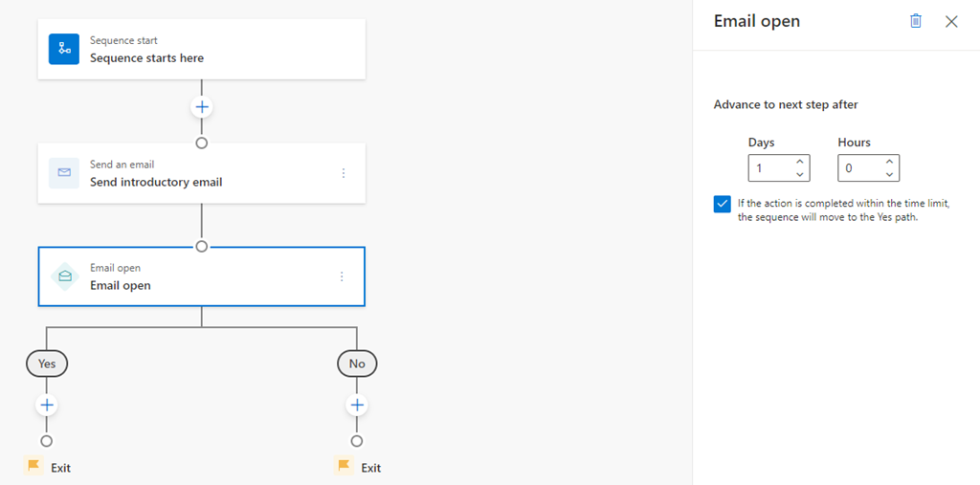Delete the Email open step with trash icon

click(916, 21)
